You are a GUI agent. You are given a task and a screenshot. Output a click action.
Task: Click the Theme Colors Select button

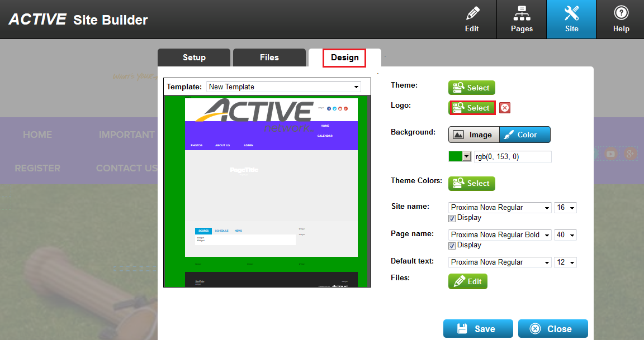471,183
